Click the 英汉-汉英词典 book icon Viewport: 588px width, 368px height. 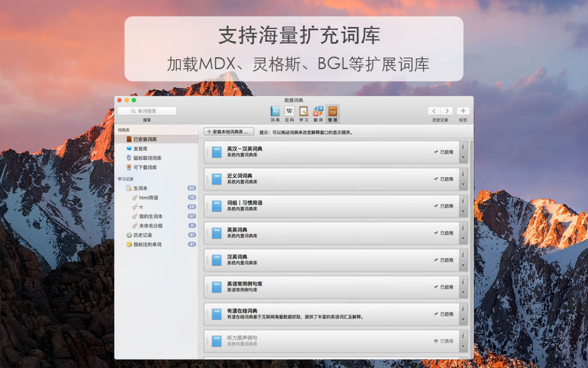[217, 152]
